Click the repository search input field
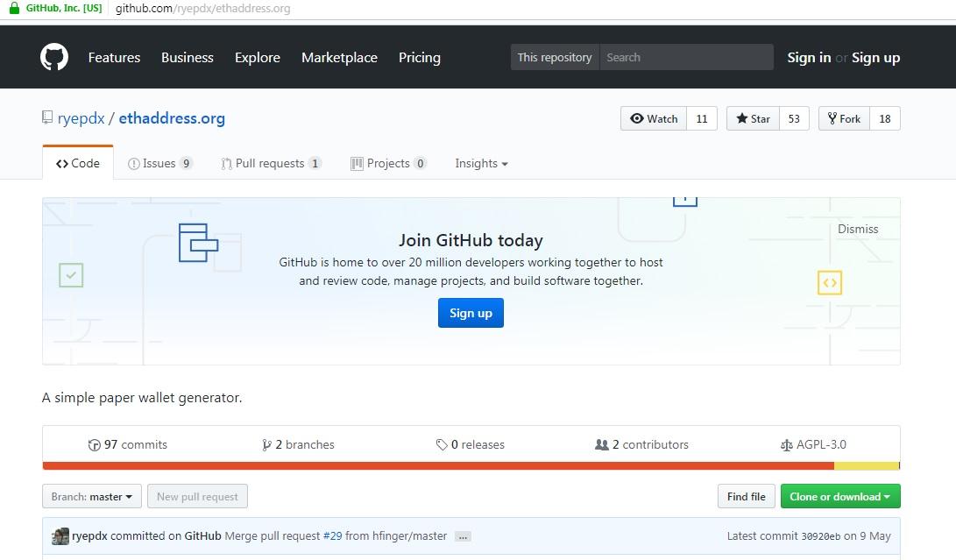Screen dimensions: 956x560 pos(686,57)
